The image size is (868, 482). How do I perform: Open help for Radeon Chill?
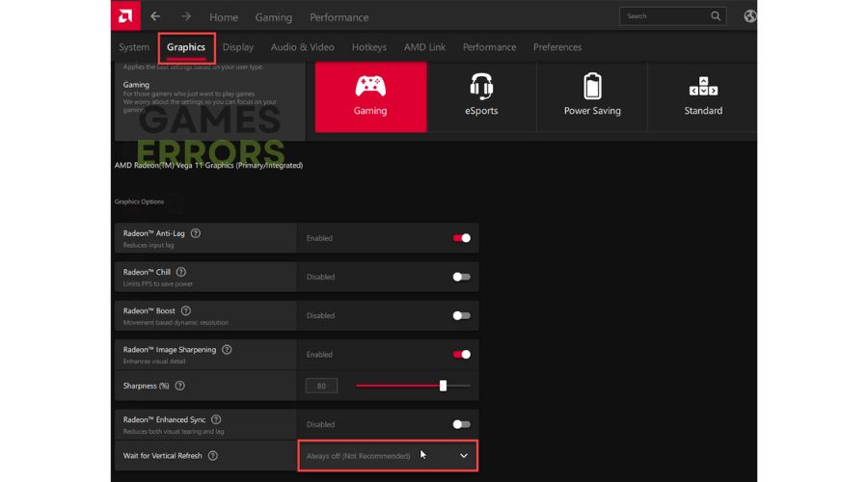(x=181, y=272)
